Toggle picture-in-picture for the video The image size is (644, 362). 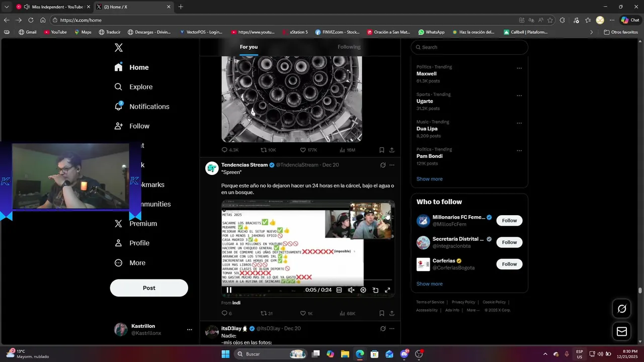(375, 290)
